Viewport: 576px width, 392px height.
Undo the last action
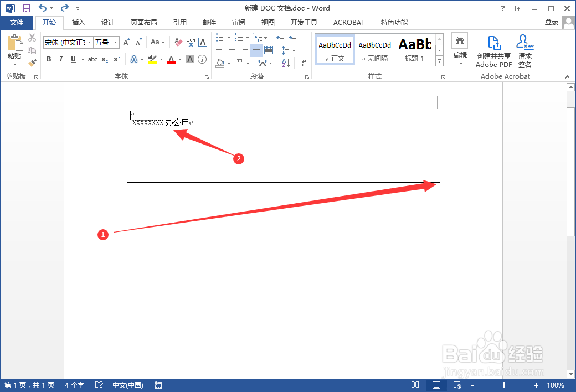pyautogui.click(x=43, y=8)
